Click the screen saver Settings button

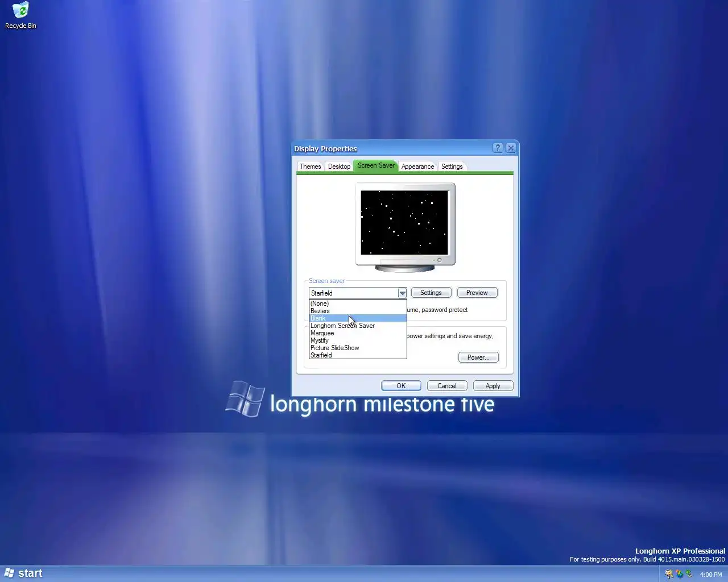pos(431,293)
